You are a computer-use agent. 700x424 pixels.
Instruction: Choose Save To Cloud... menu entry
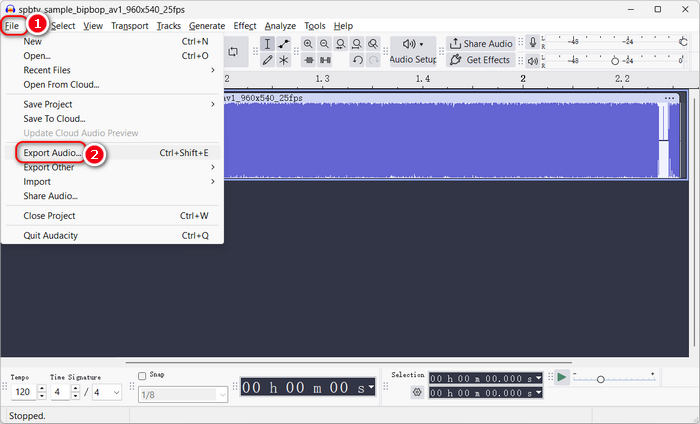(113, 119)
